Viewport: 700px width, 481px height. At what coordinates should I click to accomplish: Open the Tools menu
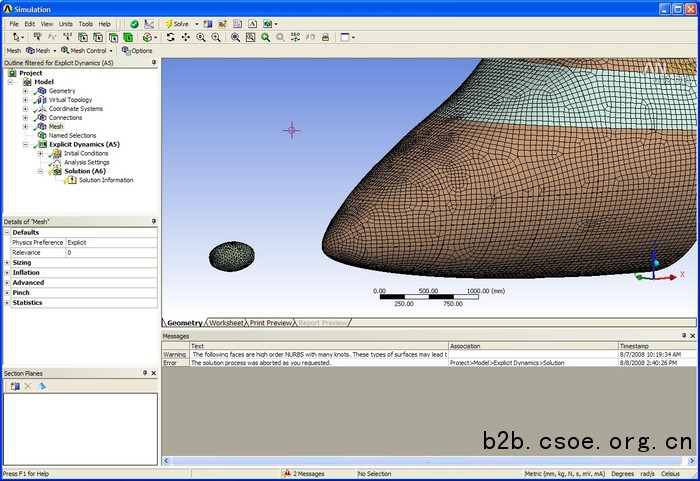tap(86, 23)
